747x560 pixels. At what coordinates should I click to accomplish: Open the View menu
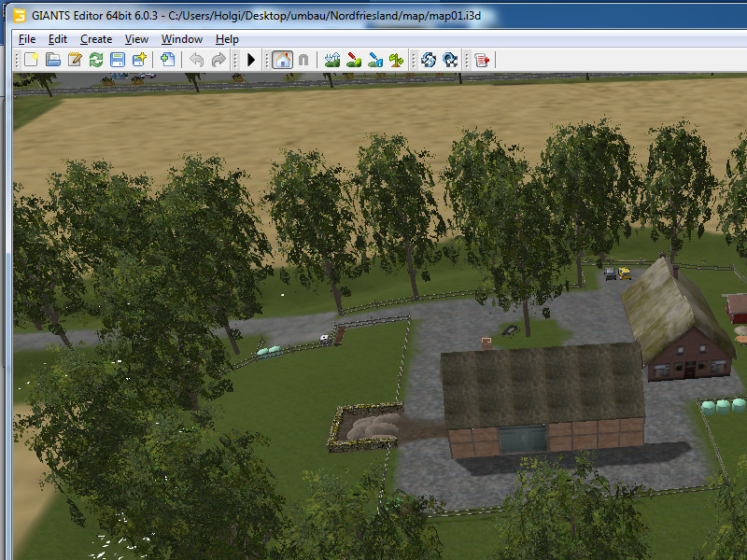[x=136, y=39]
